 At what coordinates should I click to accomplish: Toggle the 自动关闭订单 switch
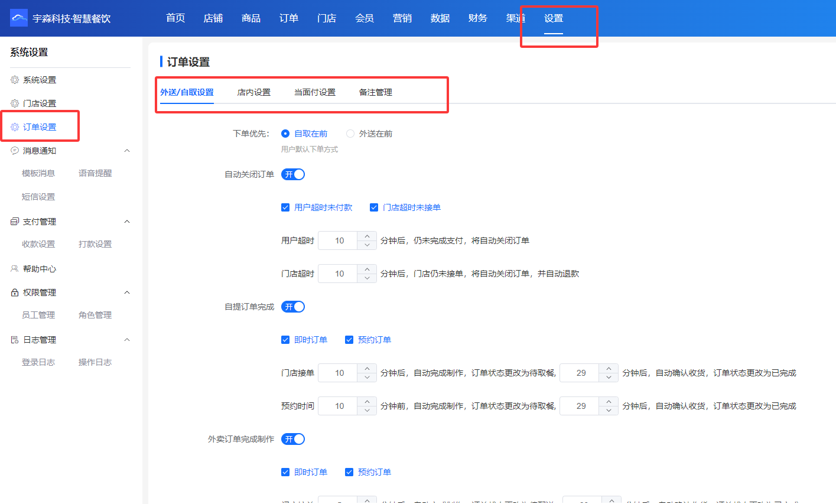(x=293, y=174)
